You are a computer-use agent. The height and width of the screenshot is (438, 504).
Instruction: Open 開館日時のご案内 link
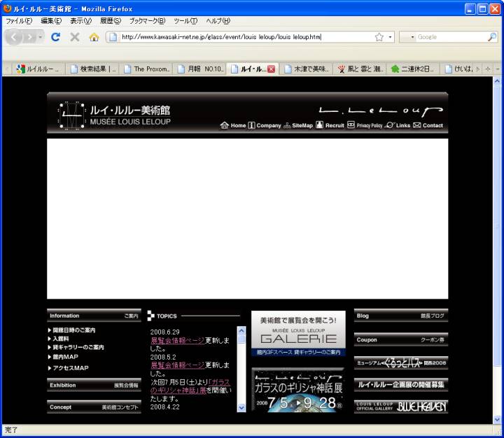(73, 330)
